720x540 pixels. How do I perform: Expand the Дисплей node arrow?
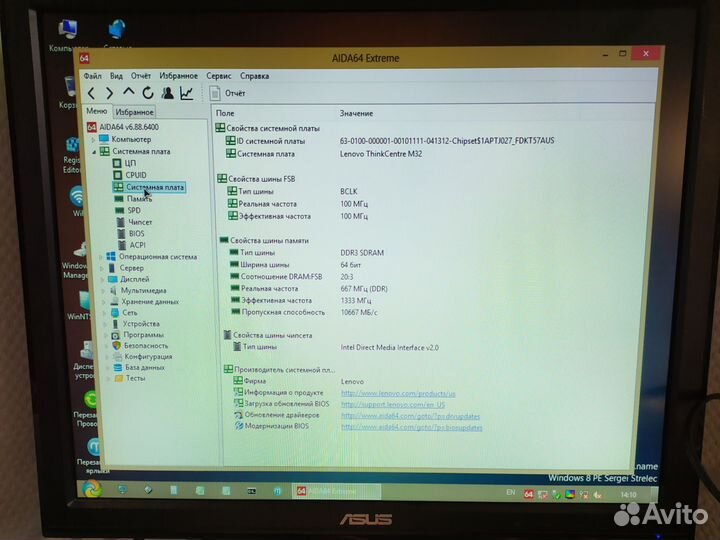[103, 279]
